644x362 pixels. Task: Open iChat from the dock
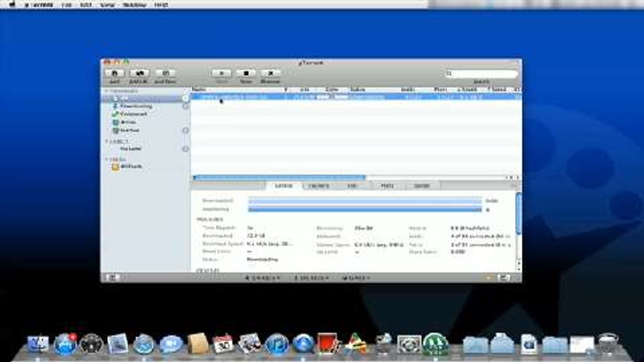(x=171, y=344)
